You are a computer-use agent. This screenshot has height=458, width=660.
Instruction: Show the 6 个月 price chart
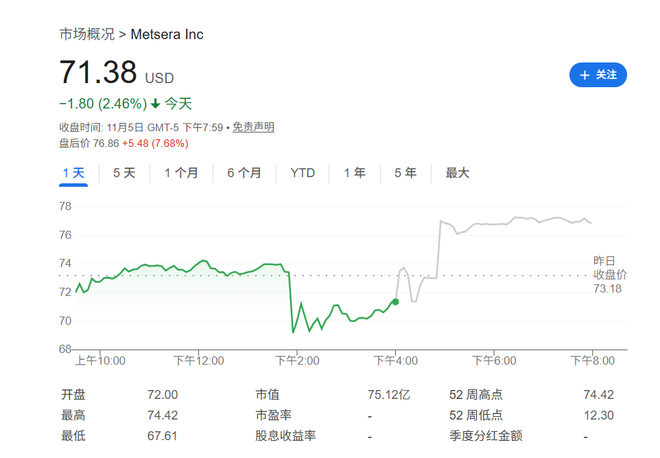coord(244,173)
